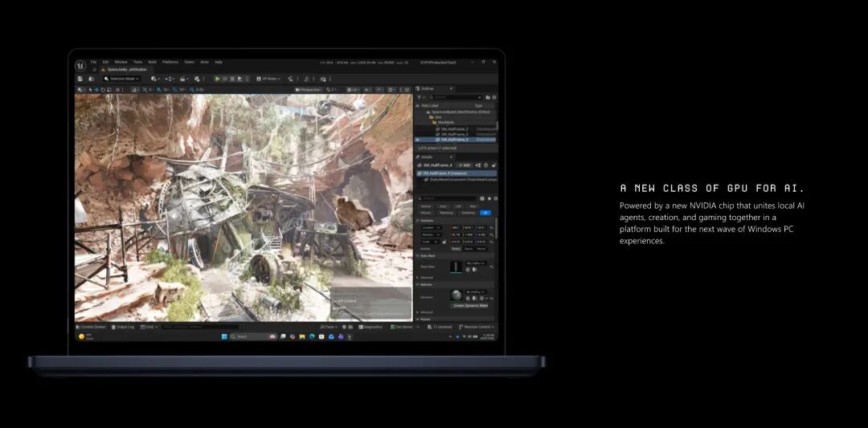The image size is (868, 428).
Task: Open the Content Drawer
Action: pyautogui.click(x=91, y=327)
